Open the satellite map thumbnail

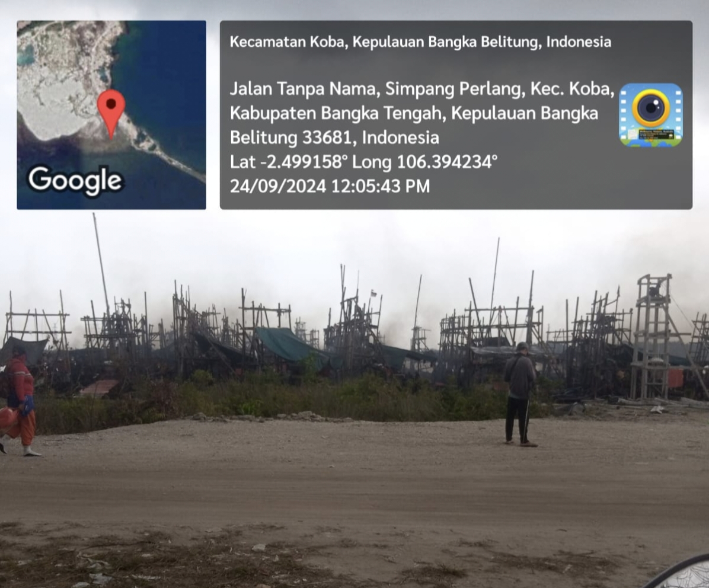[x=111, y=115]
